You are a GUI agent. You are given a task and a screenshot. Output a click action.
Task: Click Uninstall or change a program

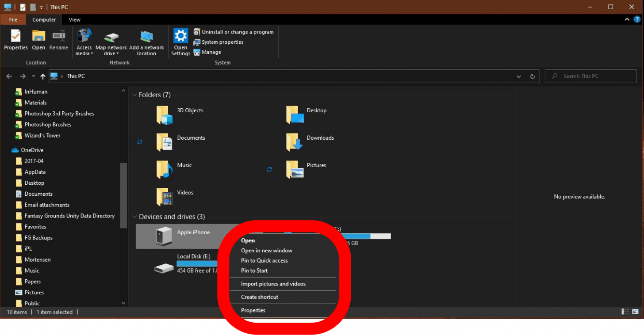234,32
